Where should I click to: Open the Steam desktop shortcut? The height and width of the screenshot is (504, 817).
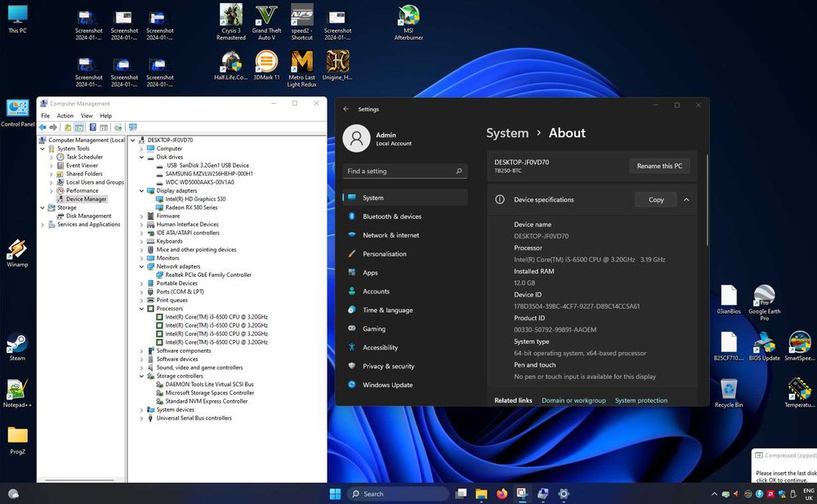[x=17, y=343]
